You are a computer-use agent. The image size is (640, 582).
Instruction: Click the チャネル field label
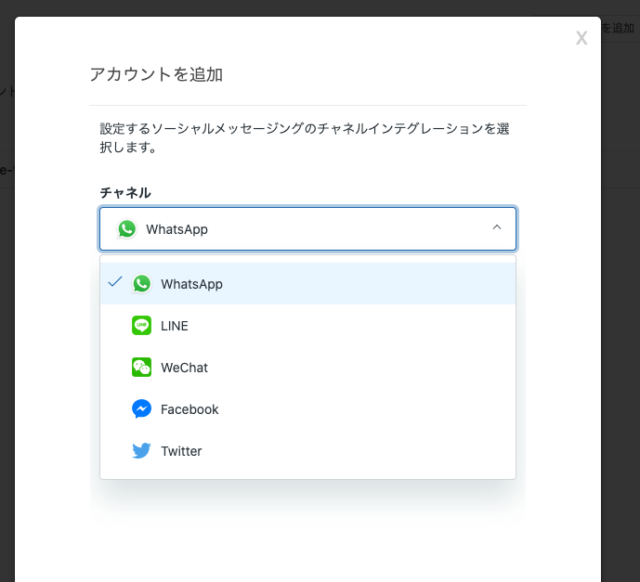click(126, 192)
